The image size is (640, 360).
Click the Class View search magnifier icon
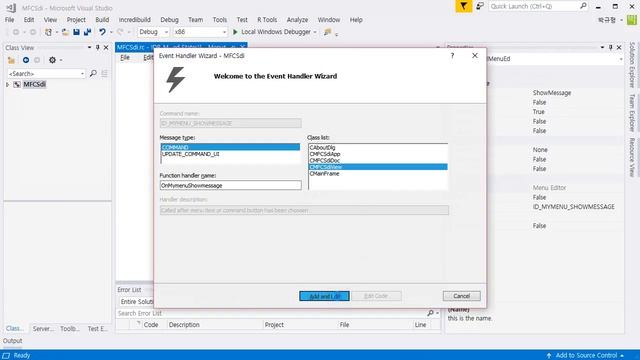(93, 73)
